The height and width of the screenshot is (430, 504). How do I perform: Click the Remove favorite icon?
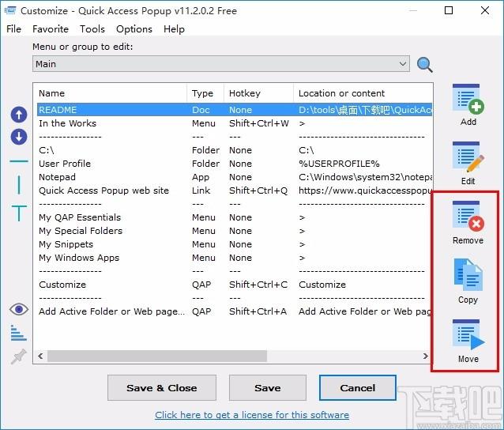tap(468, 217)
